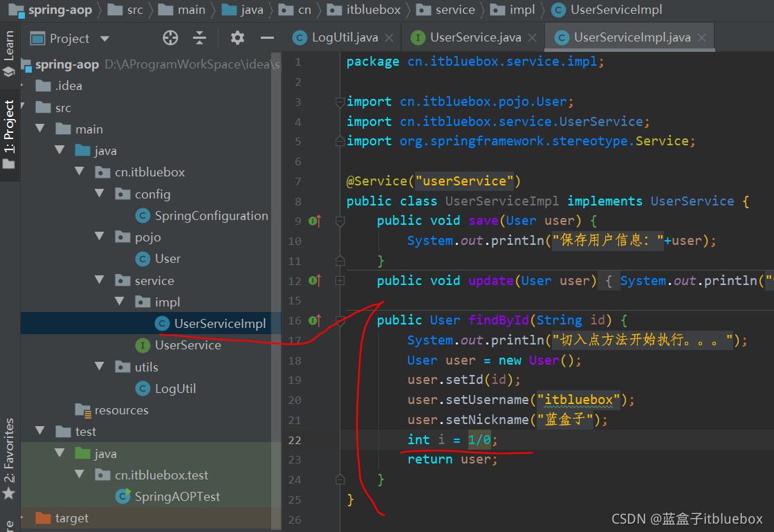Open the 2: Favorites tool window

[9, 459]
